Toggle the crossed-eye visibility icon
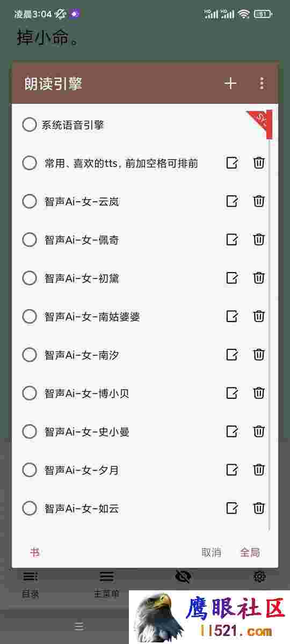This screenshot has width=290, height=644. point(183,577)
